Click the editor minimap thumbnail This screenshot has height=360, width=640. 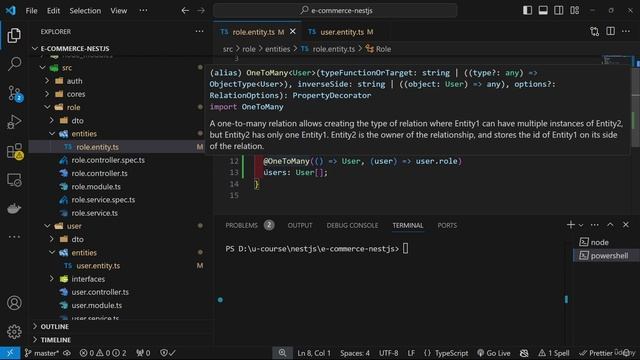(x=618, y=61)
